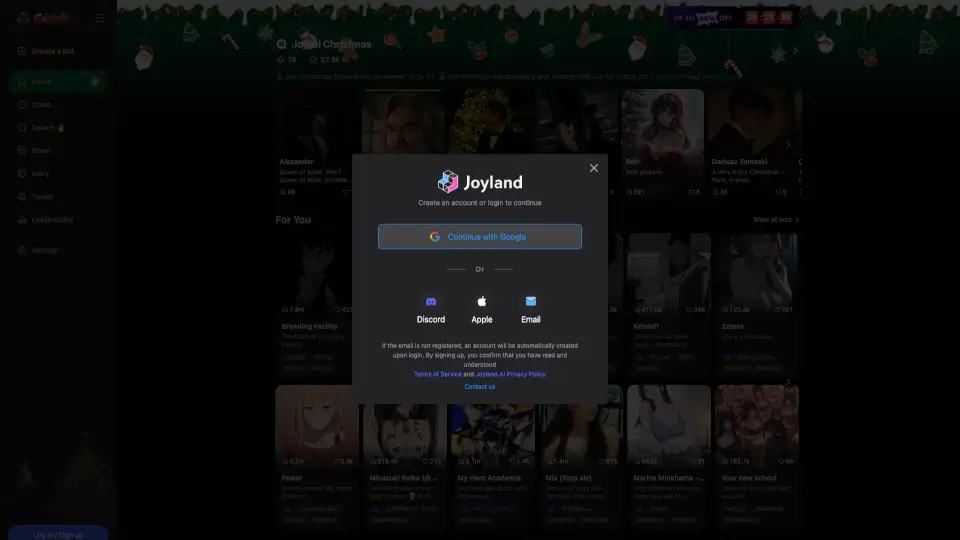The height and width of the screenshot is (540, 960).
Task: Collapse the sidebar with the hamburger icon
Action: (100, 18)
